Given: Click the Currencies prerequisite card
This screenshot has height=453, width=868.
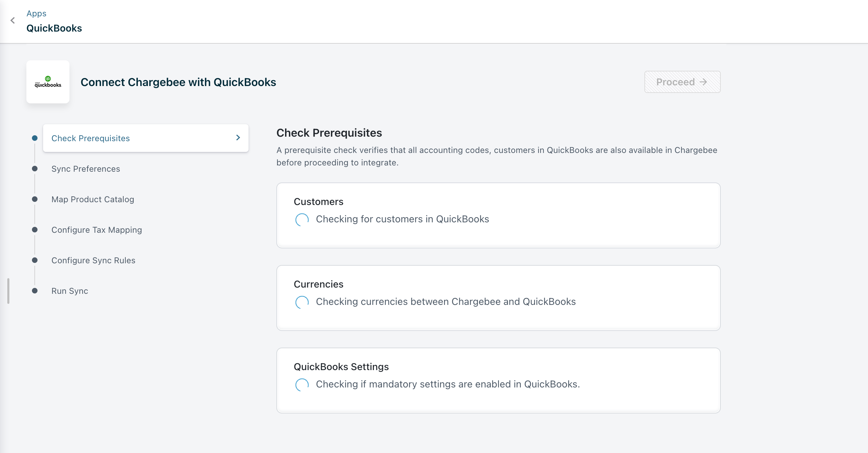Looking at the screenshot, I should (x=498, y=298).
